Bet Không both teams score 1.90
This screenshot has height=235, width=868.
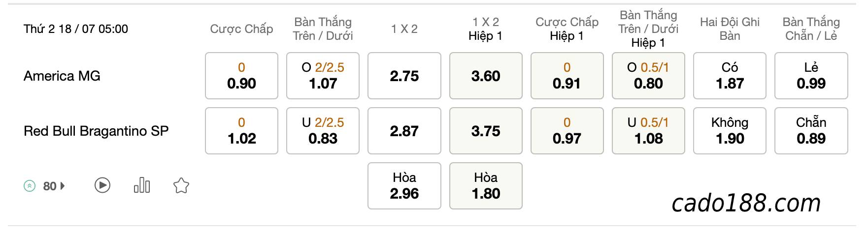pos(730,131)
